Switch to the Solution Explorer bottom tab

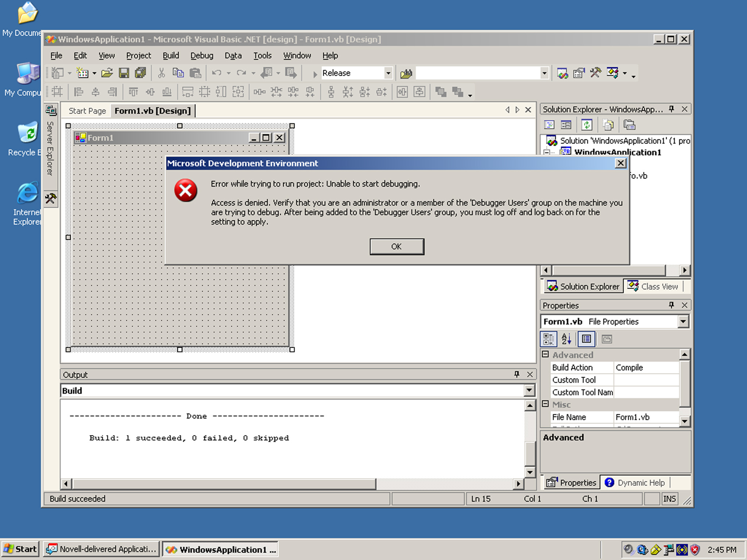pyautogui.click(x=583, y=287)
